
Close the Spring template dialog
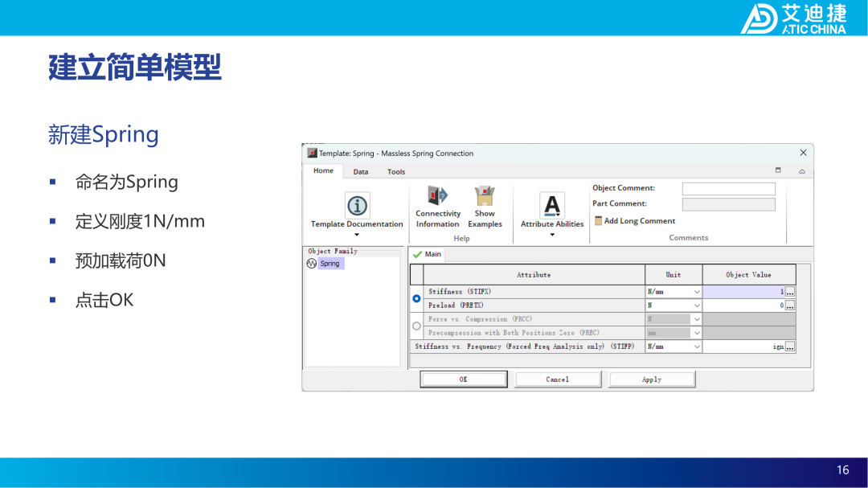(x=803, y=152)
